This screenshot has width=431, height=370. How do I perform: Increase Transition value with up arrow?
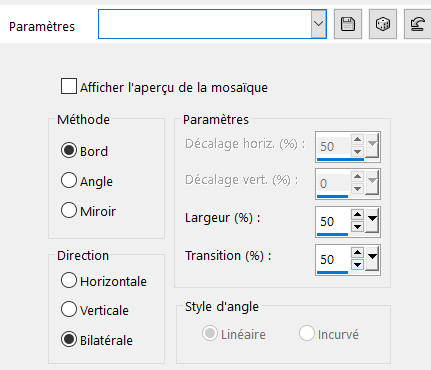point(357,252)
